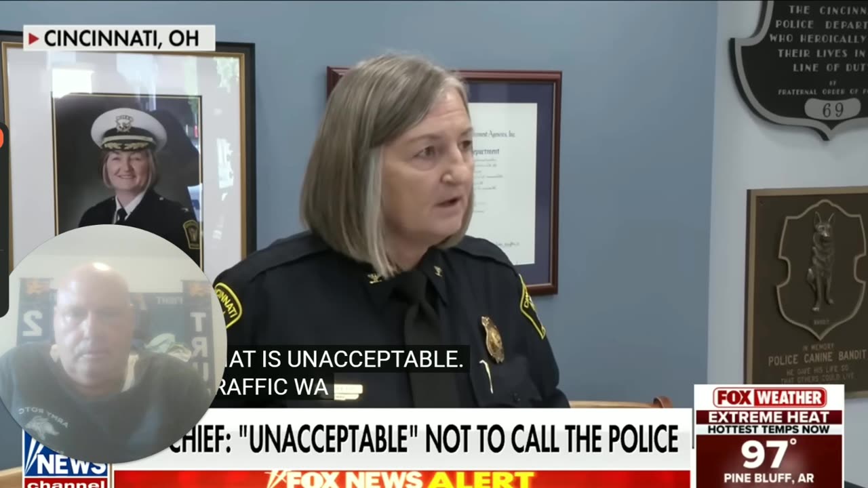Click the 97° temperature reading

(x=769, y=454)
